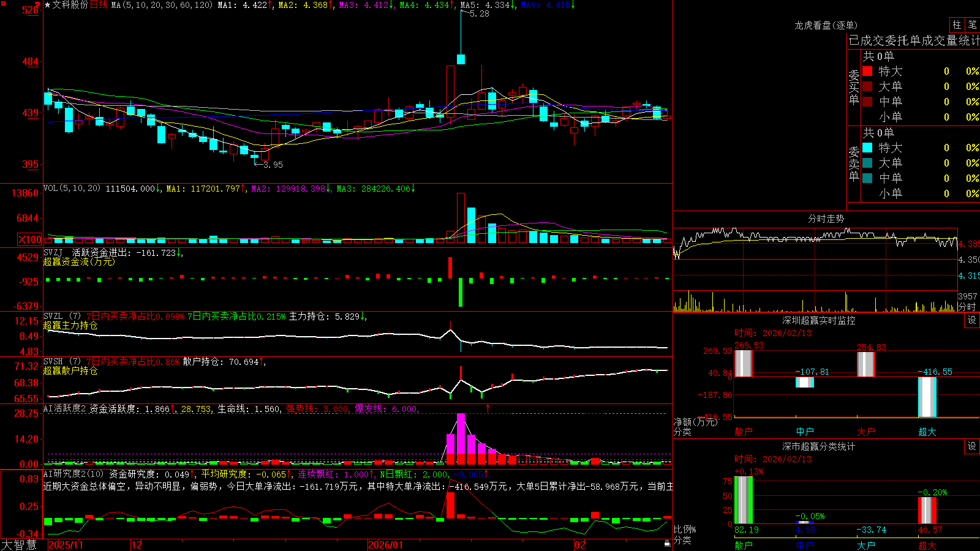Click the 深市超赢分类统计 panel title

819,446
